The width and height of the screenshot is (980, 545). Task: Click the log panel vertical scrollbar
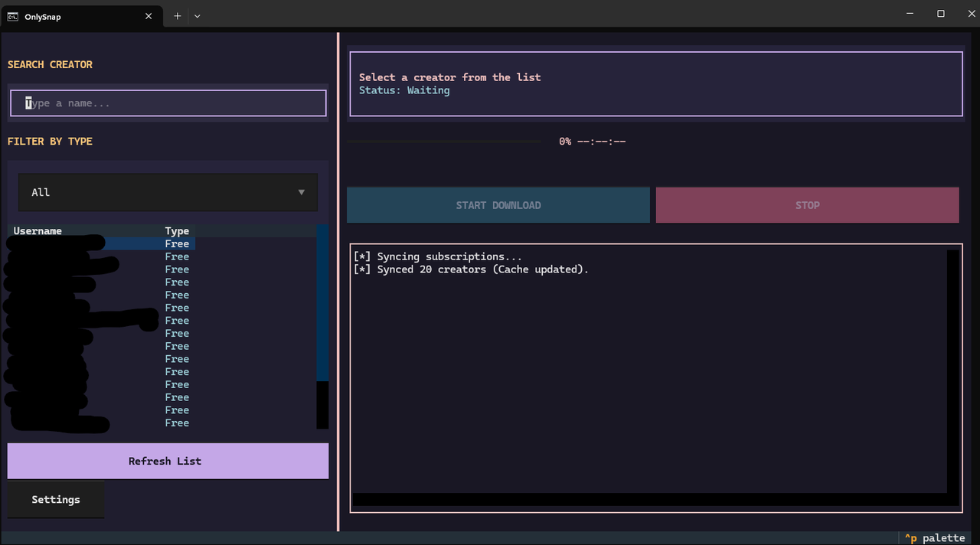point(953,371)
